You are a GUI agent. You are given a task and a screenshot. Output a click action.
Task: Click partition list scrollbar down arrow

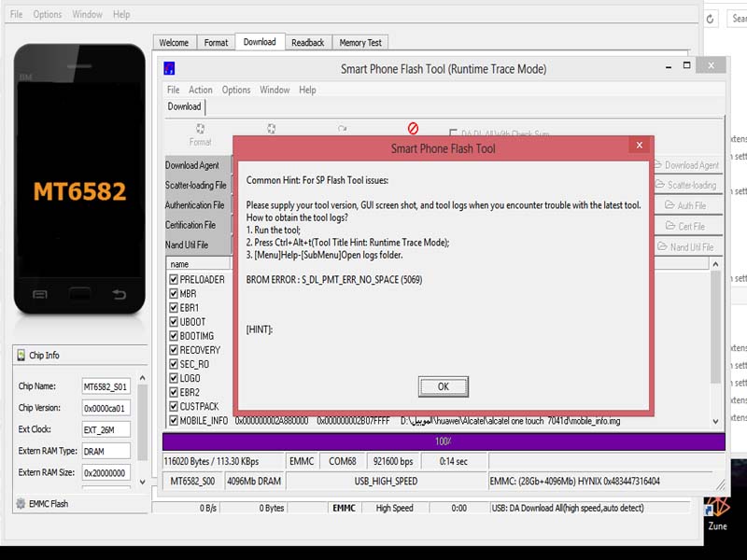tap(715, 421)
